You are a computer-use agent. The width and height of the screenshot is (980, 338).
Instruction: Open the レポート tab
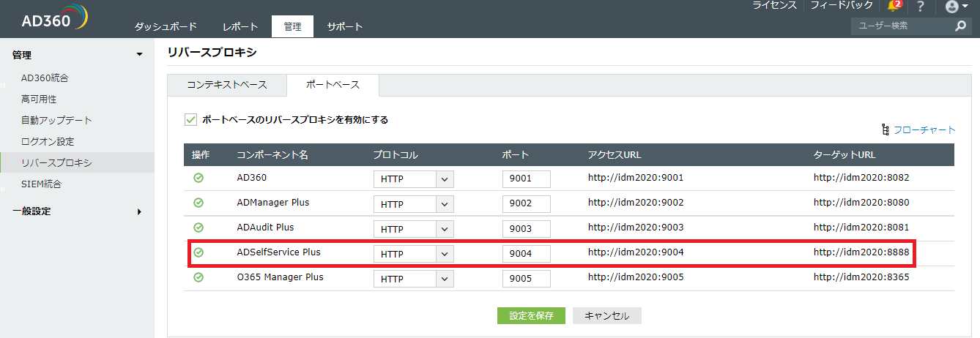point(240,26)
